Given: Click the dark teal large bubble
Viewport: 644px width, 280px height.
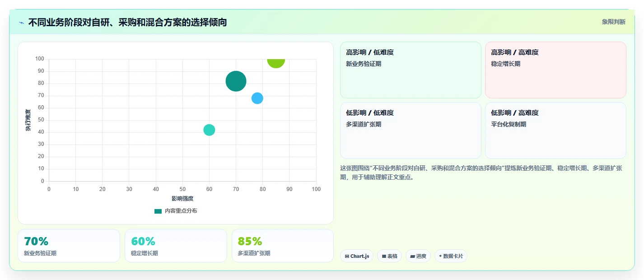Looking at the screenshot, I should tap(236, 81).
